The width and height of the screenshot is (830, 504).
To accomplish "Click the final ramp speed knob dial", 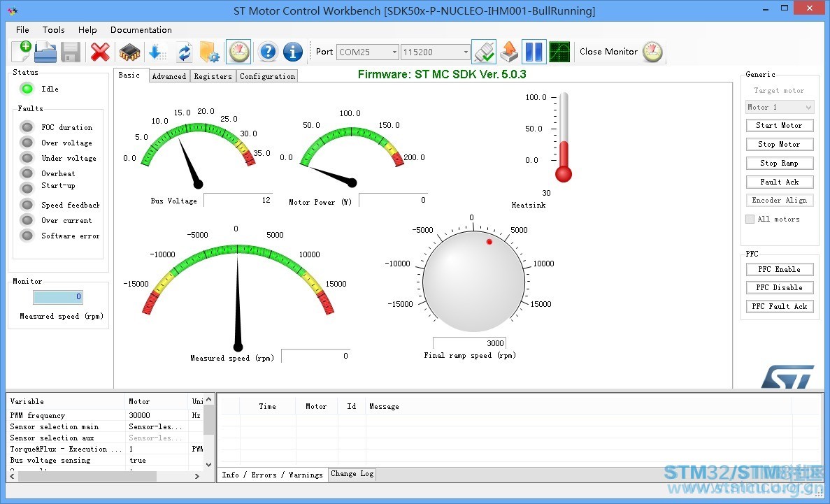I will tap(473, 281).
